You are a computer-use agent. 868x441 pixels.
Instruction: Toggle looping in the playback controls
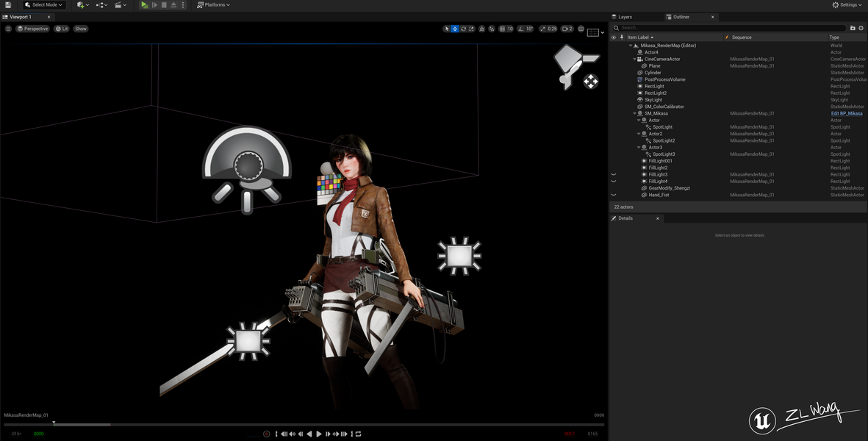(358, 434)
